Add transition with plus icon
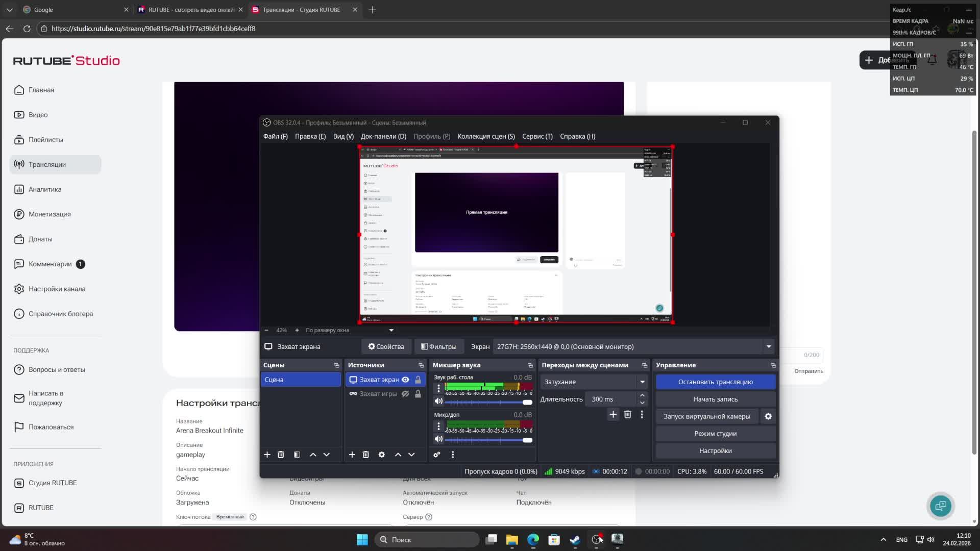 point(613,415)
